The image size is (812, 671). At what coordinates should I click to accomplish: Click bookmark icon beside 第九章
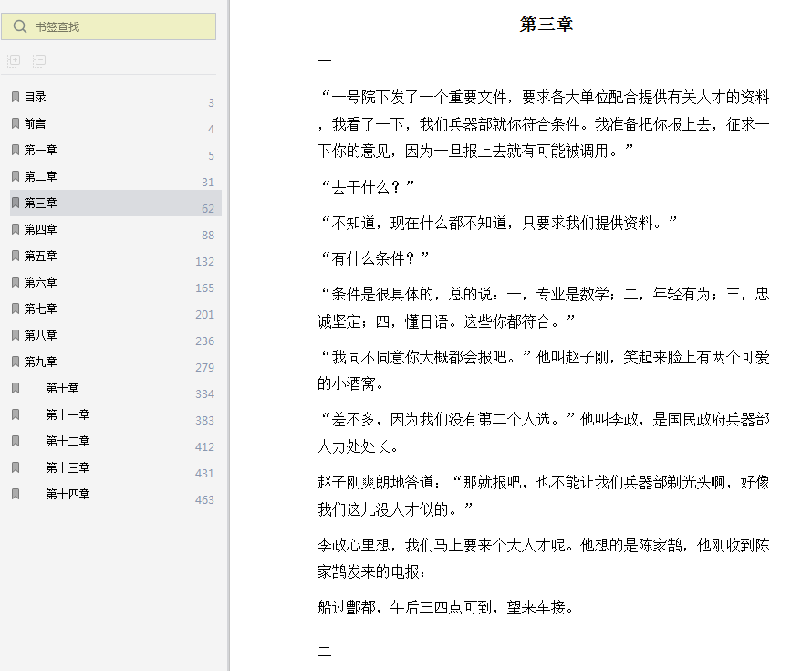pos(16,362)
